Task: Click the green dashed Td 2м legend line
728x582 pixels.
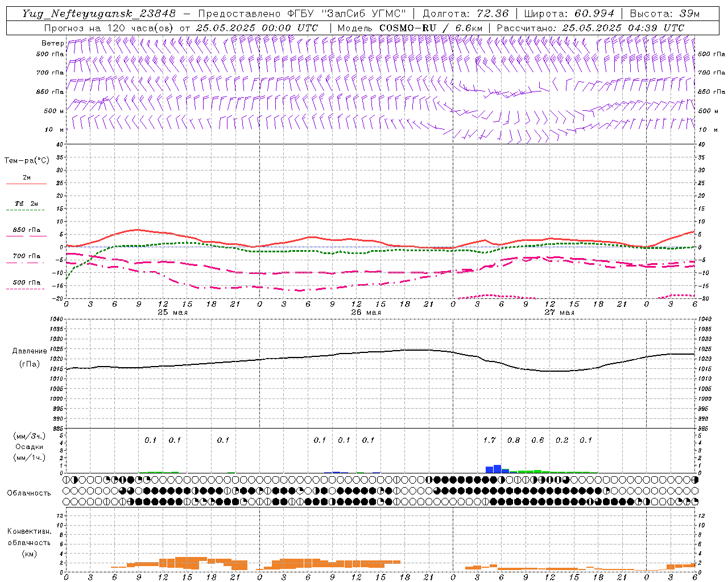Action: point(25,210)
